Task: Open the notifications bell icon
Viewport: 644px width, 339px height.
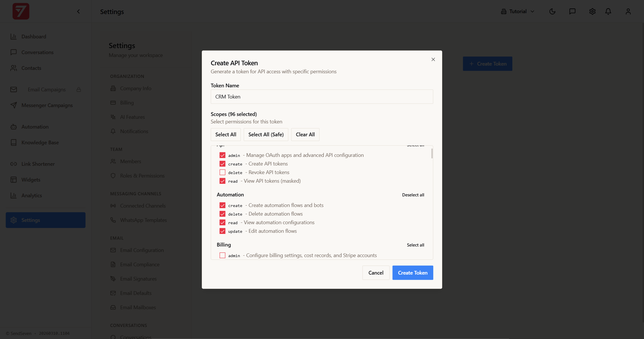Action: coord(608,11)
